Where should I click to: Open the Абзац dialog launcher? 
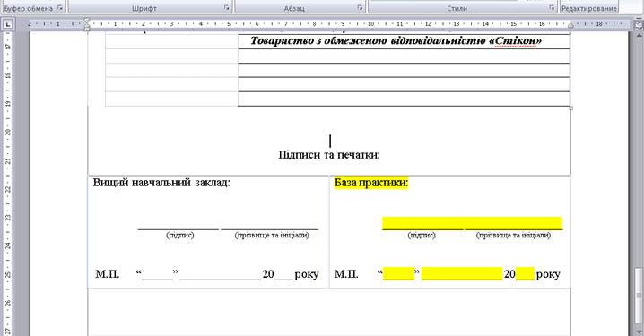pos(360,8)
